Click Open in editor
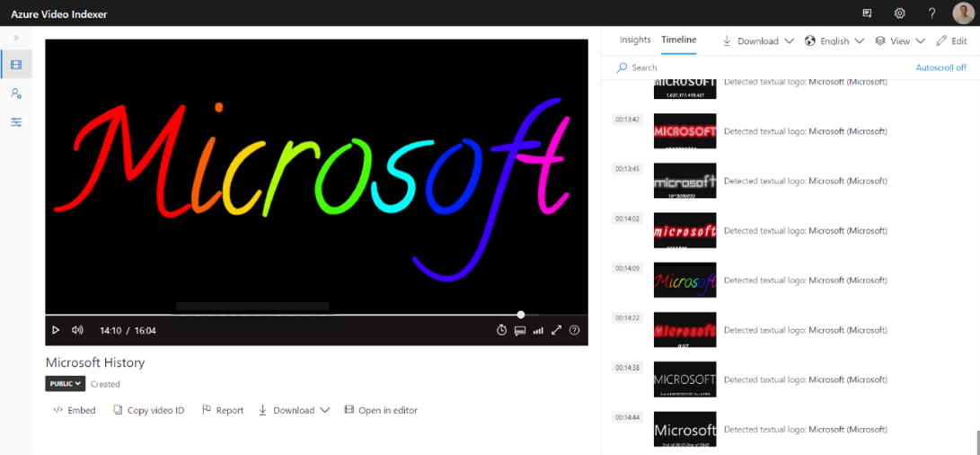Screen dimensions: 980x455 (x=381, y=411)
